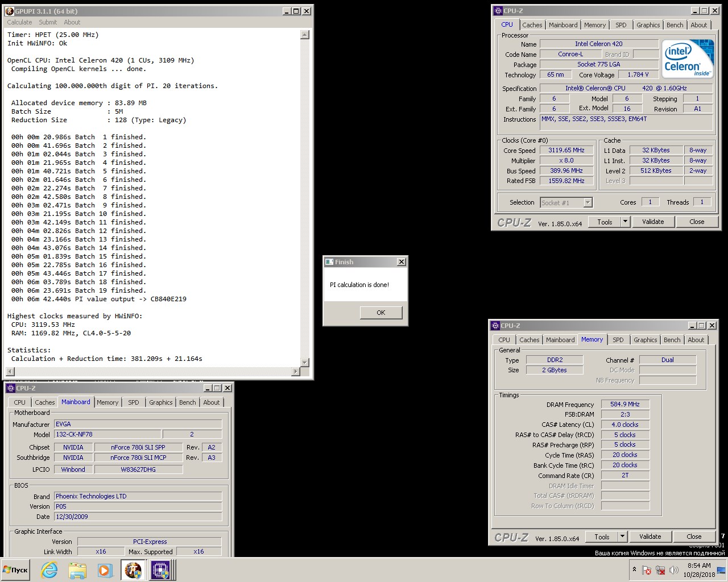Open Windows Explorer folder icon on taskbar
This screenshot has width=728, height=582.
pos(77,570)
